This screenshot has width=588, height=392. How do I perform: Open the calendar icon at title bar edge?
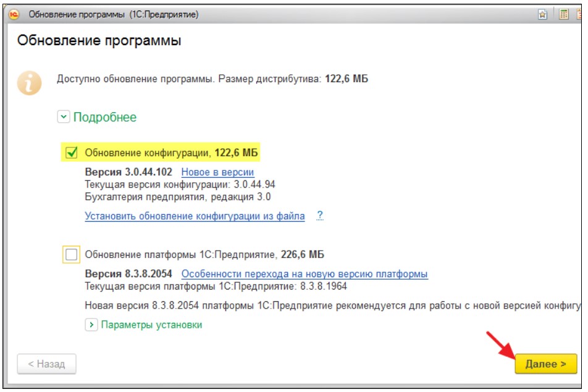point(581,15)
